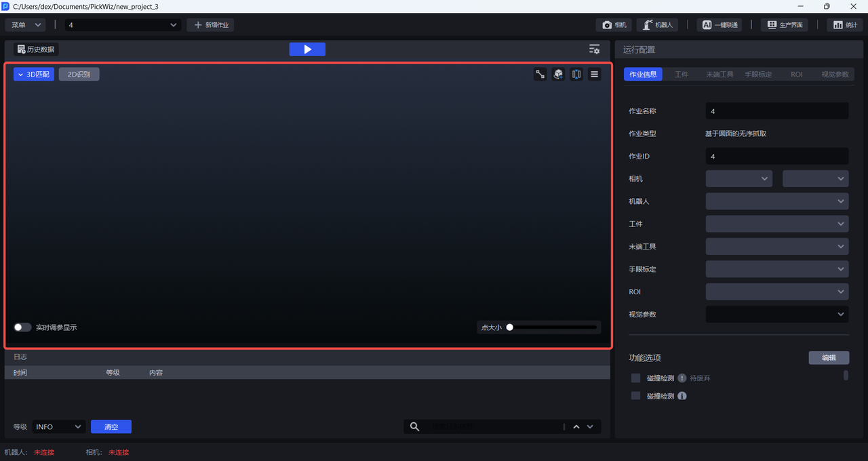Screen dimensions: 868x461
Task: Click the 点大小 point size slider handle
Action: (x=509, y=327)
